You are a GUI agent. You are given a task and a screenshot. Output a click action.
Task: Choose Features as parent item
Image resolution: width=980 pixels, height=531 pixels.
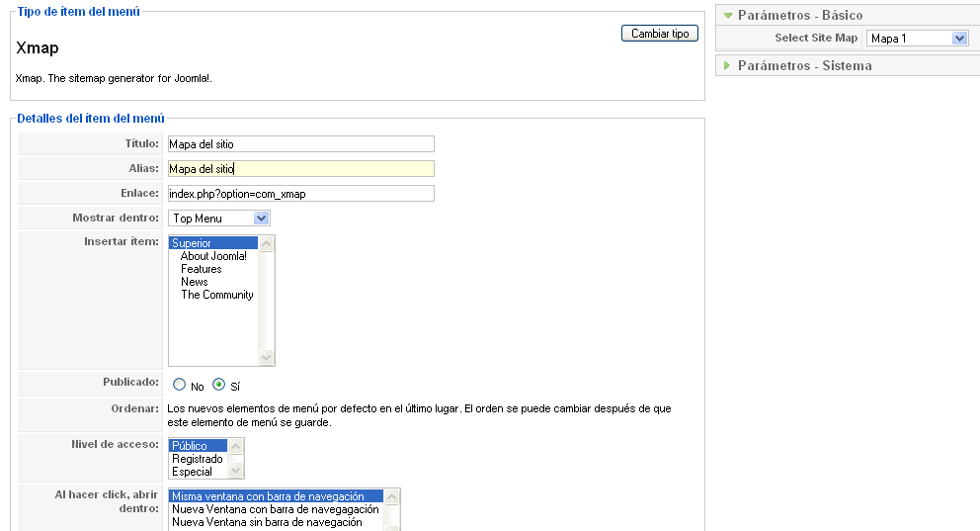coord(201,269)
